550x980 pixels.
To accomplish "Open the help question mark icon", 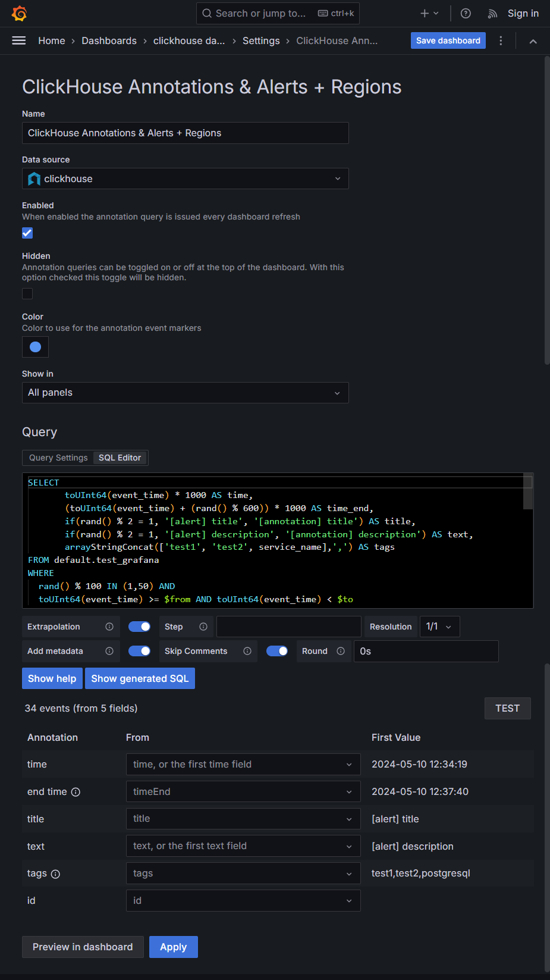I will coord(466,13).
